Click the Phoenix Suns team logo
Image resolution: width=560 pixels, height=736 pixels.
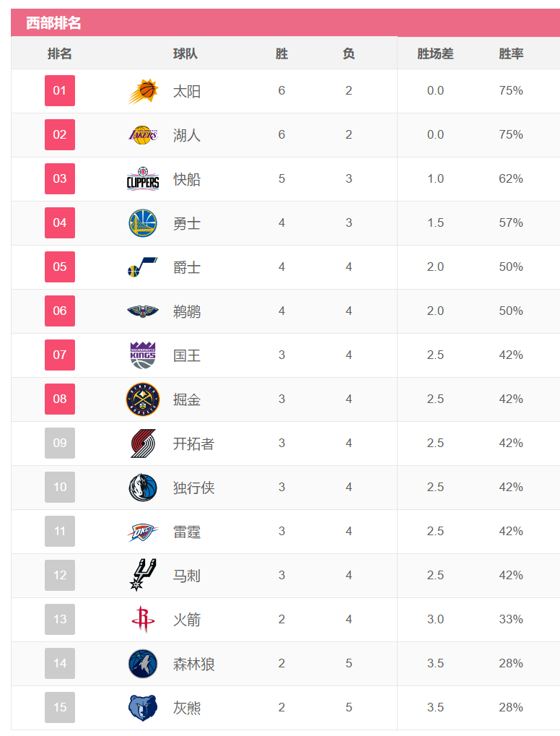pyautogui.click(x=143, y=91)
